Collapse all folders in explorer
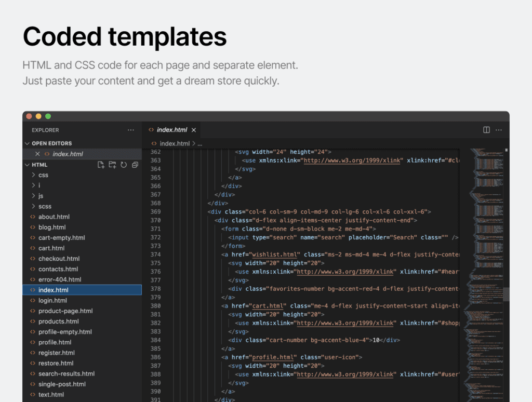Viewport: 532px width, 402px height. (x=135, y=165)
